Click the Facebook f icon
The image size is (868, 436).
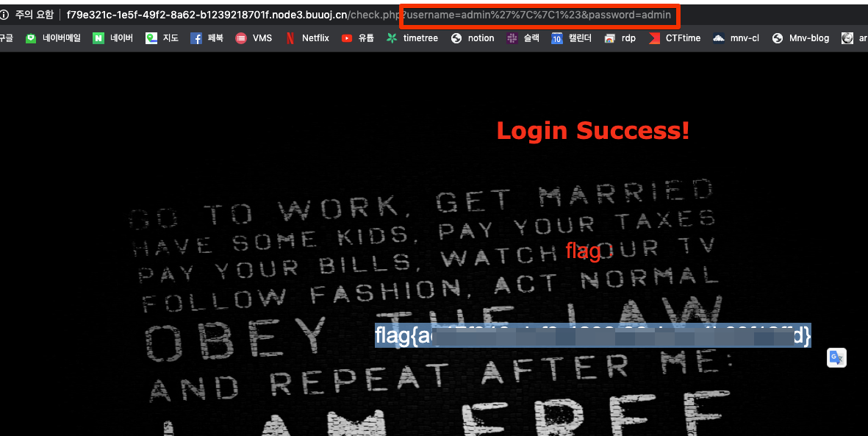(x=196, y=38)
